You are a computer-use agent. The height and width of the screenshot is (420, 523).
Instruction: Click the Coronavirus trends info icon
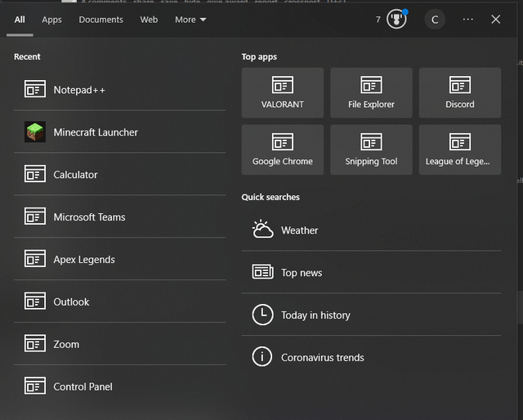click(261, 356)
